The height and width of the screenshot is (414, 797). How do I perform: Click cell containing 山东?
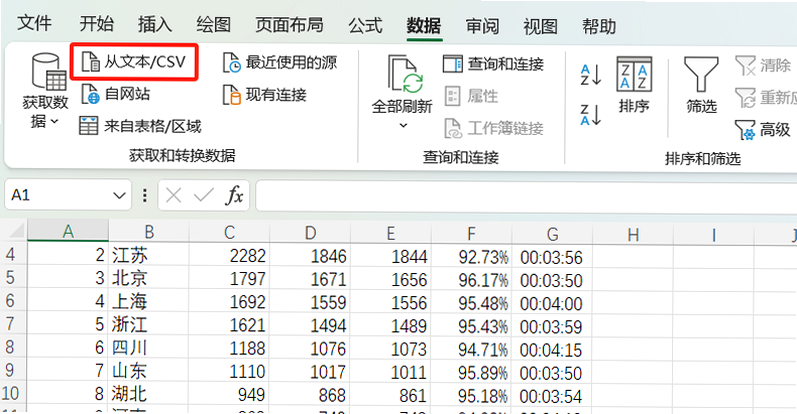(x=148, y=371)
